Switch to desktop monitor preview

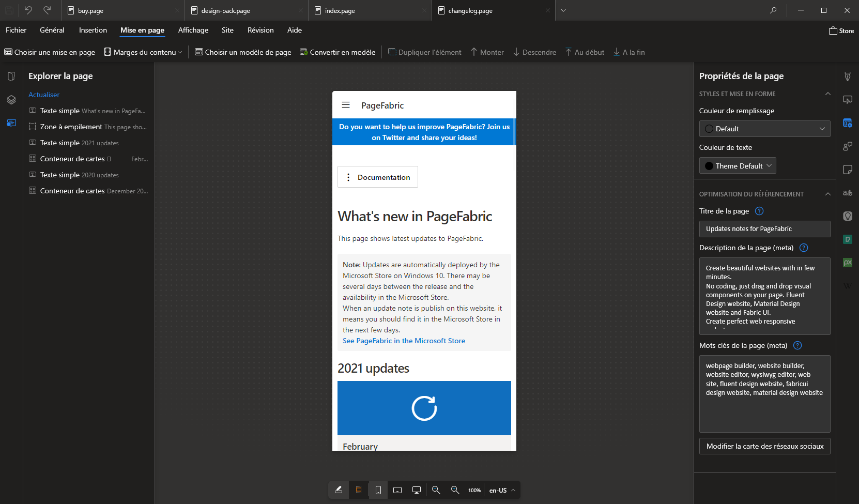pyautogui.click(x=417, y=490)
